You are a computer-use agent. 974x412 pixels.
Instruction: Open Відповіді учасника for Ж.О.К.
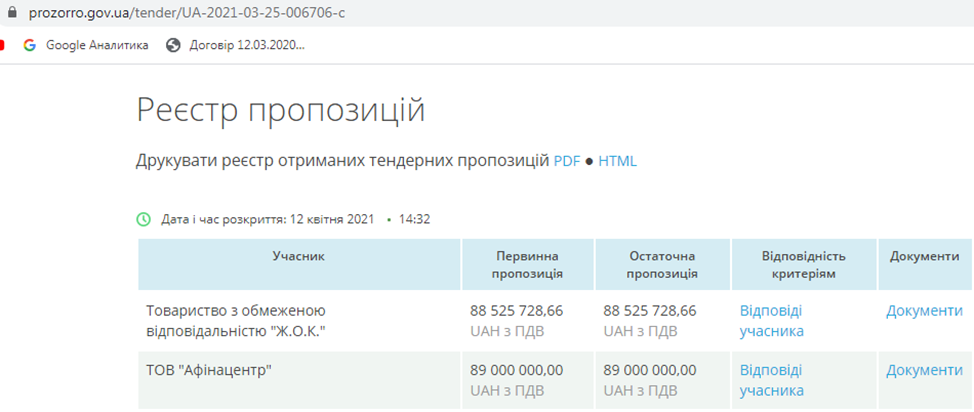coord(771,321)
